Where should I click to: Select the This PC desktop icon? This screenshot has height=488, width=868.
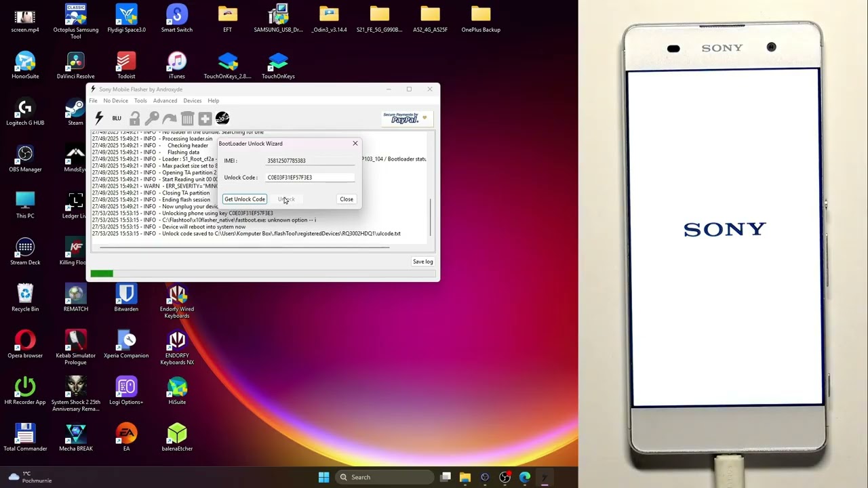pyautogui.click(x=25, y=205)
